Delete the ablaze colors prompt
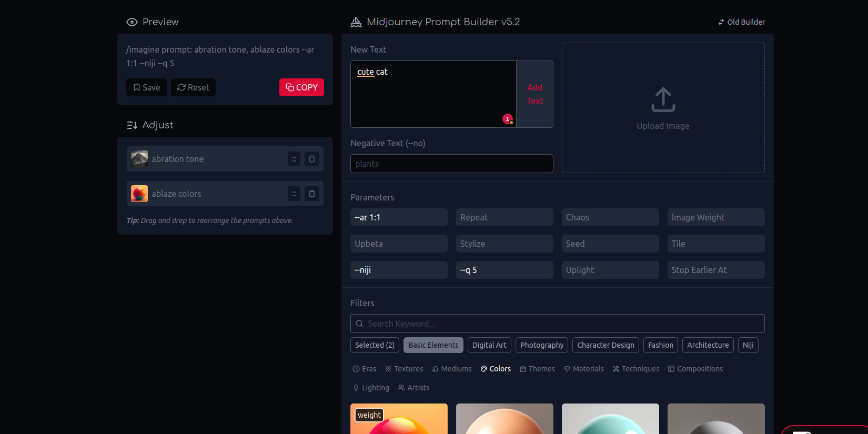868x434 pixels. pyautogui.click(x=312, y=194)
